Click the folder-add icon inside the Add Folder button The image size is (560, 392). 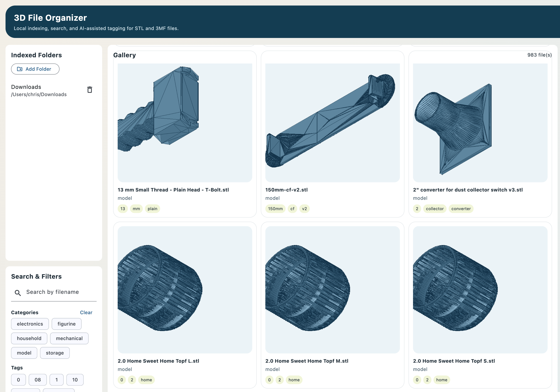(x=19, y=69)
